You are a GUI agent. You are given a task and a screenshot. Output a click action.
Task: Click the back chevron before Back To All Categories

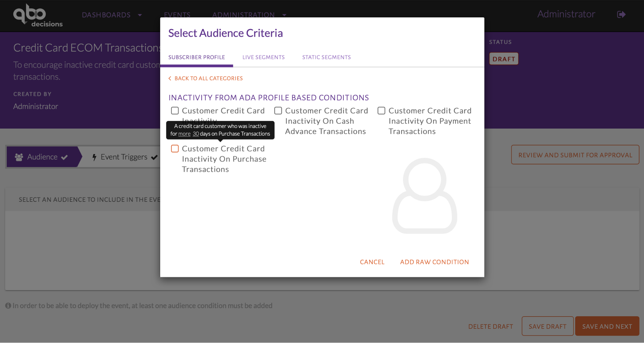pyautogui.click(x=170, y=78)
